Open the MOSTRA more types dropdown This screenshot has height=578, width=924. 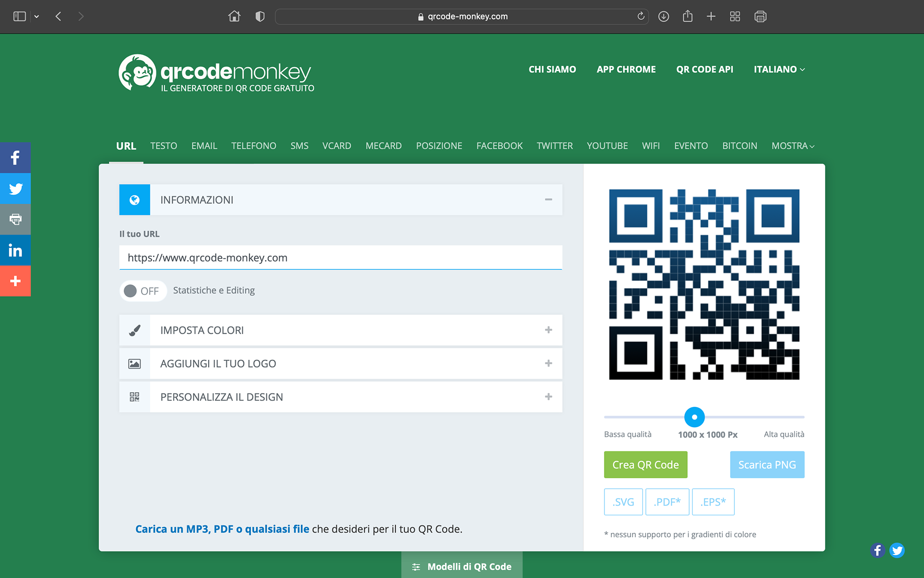click(x=793, y=146)
